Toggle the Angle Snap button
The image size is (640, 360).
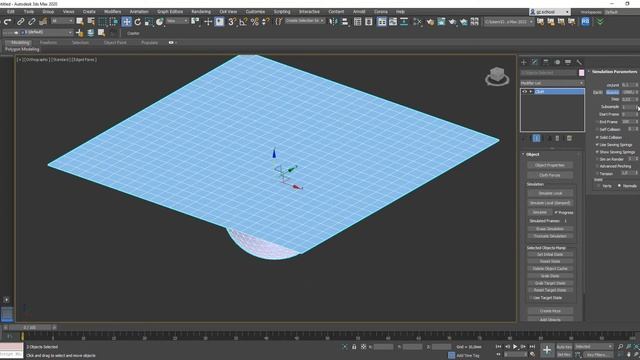click(243, 22)
